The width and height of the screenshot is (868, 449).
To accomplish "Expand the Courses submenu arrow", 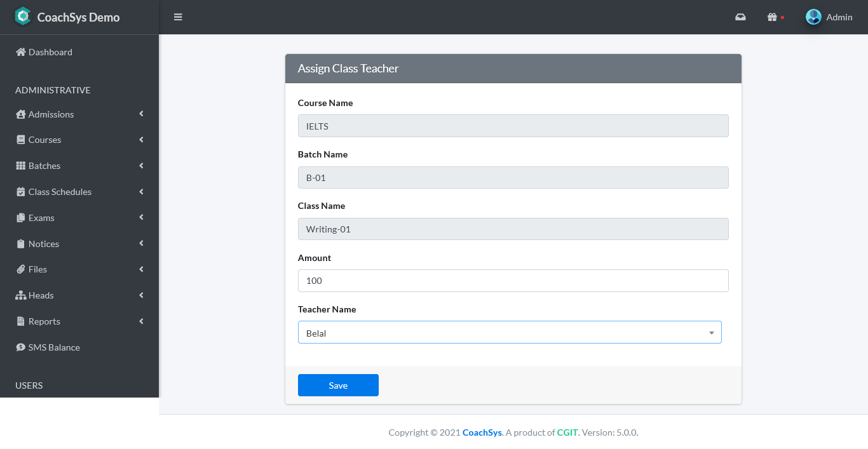I will click(141, 140).
